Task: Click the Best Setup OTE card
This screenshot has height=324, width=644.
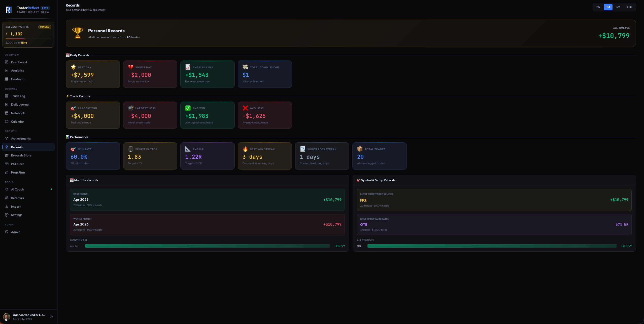Action: [x=494, y=225]
